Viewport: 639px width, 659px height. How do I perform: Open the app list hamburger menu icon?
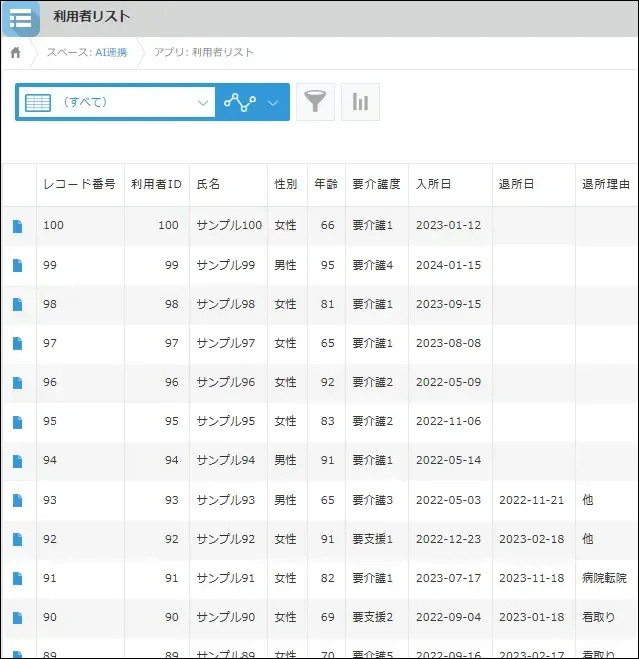point(20,18)
